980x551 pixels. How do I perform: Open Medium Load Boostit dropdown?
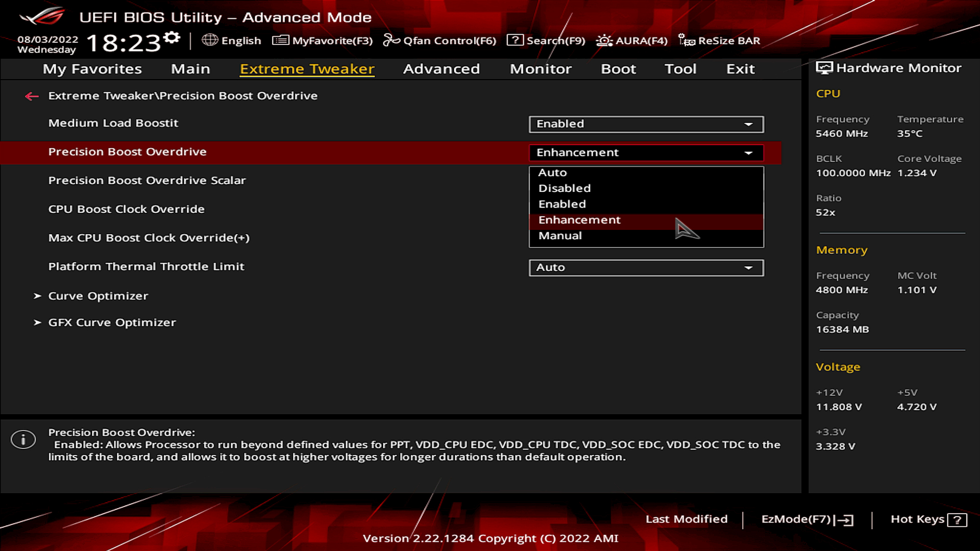pos(749,123)
